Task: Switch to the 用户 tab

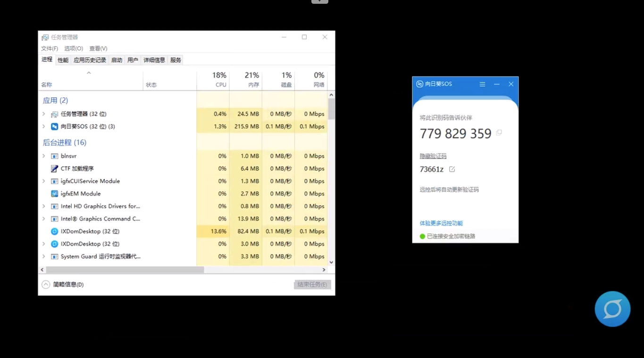Action: 133,60
